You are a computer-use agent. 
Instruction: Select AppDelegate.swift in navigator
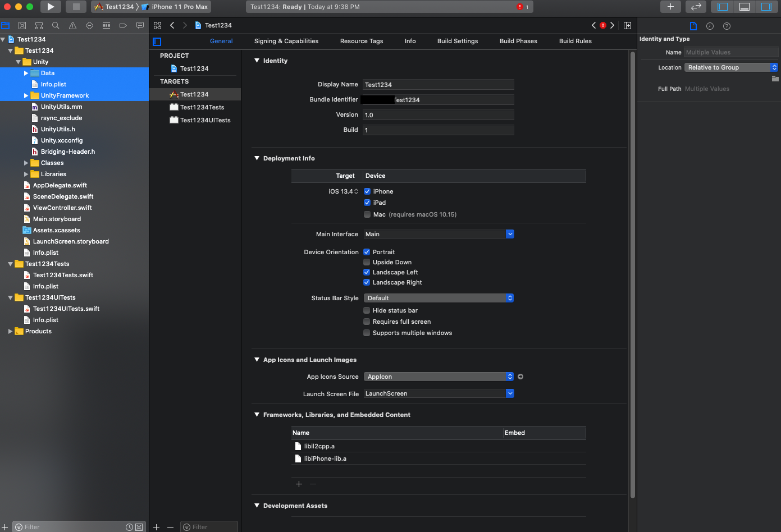pos(60,185)
